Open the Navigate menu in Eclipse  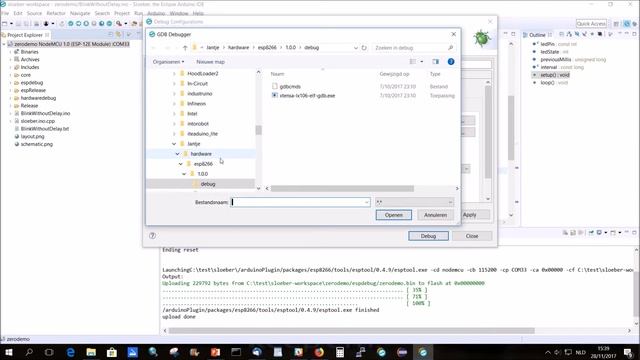tap(80, 13)
